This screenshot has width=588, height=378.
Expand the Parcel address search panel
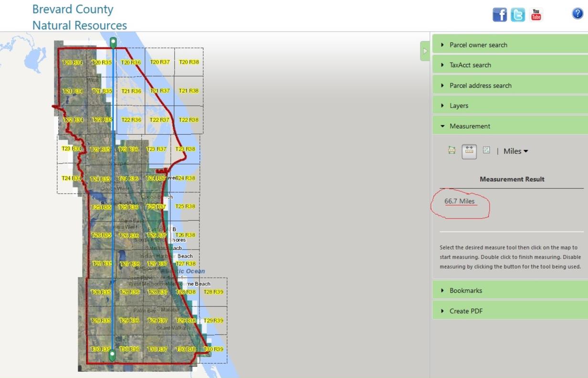point(510,86)
